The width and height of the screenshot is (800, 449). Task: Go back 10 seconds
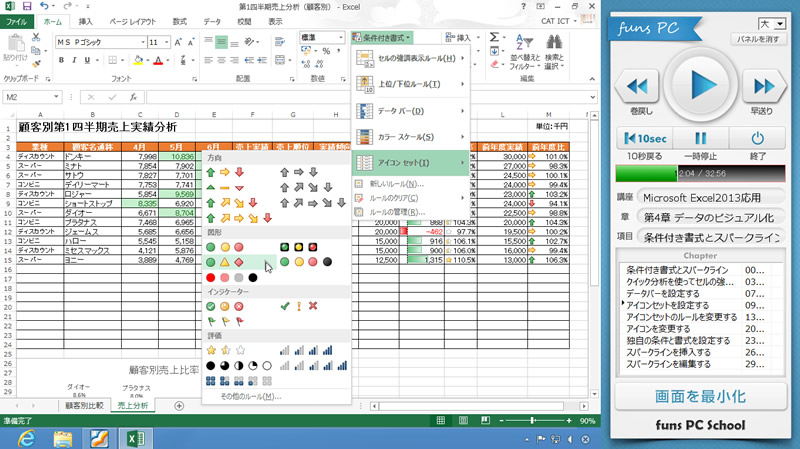645,138
